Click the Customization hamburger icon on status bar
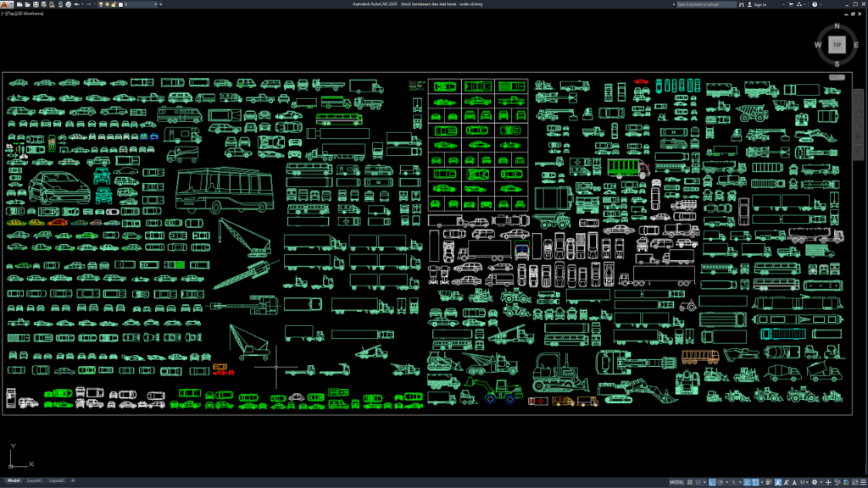 862,481
